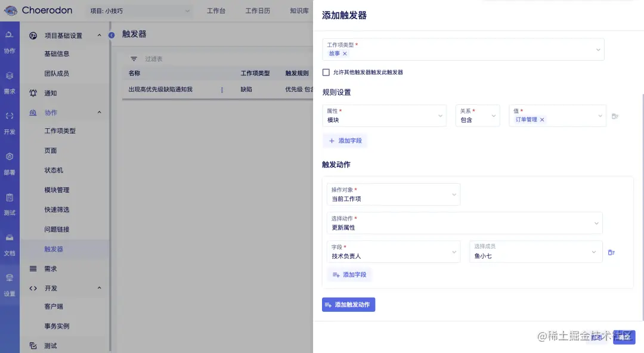Open 模块管理 in the sidebar
644x353 pixels.
point(57,190)
